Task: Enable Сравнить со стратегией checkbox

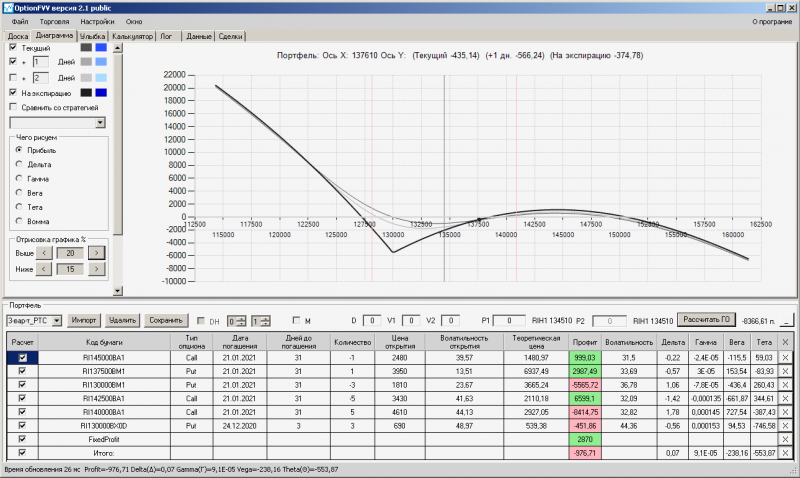Action: (13, 107)
